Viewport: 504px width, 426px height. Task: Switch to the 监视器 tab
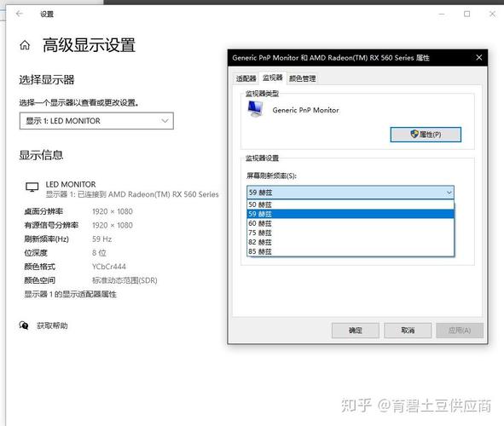click(x=273, y=78)
